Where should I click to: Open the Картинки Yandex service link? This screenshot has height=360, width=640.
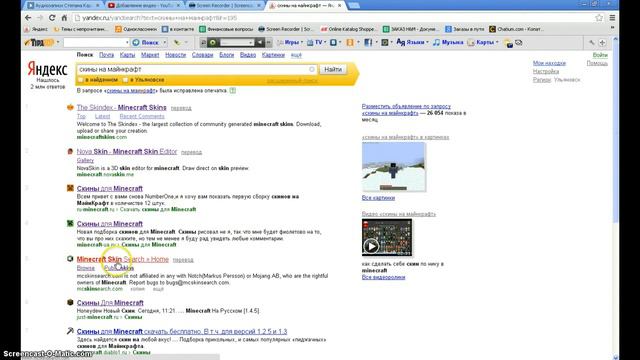coord(273,55)
